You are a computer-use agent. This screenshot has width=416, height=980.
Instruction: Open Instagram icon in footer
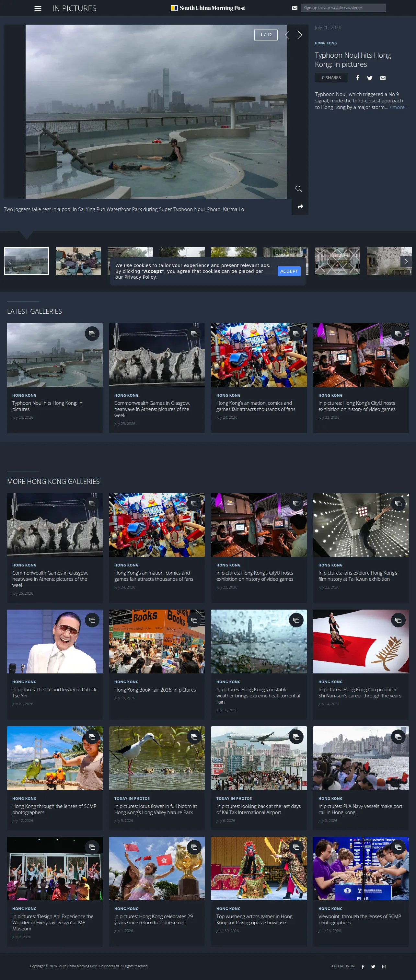[x=384, y=966]
